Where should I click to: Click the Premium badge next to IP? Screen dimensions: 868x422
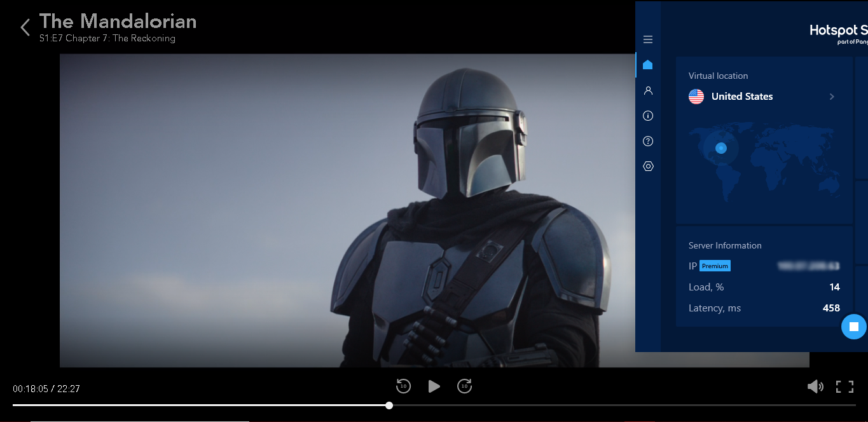click(x=715, y=266)
